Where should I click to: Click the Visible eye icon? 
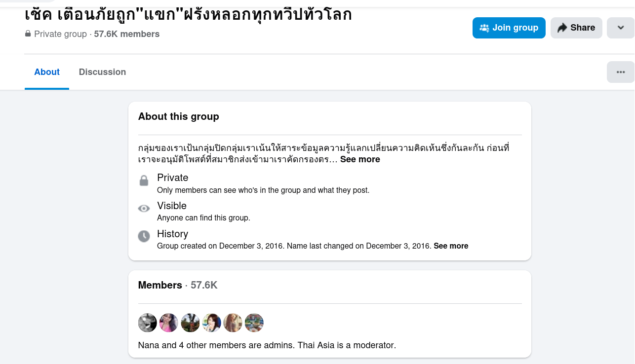click(x=144, y=209)
